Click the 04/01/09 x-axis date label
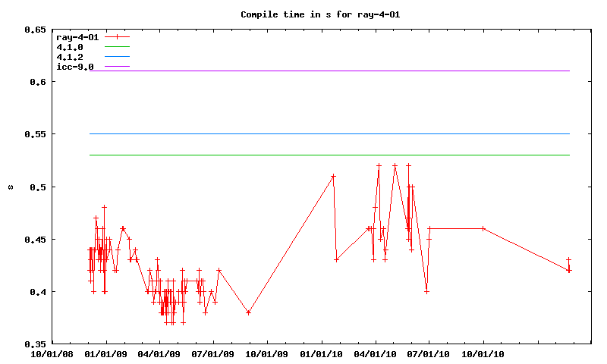607x364 pixels. pos(159,353)
